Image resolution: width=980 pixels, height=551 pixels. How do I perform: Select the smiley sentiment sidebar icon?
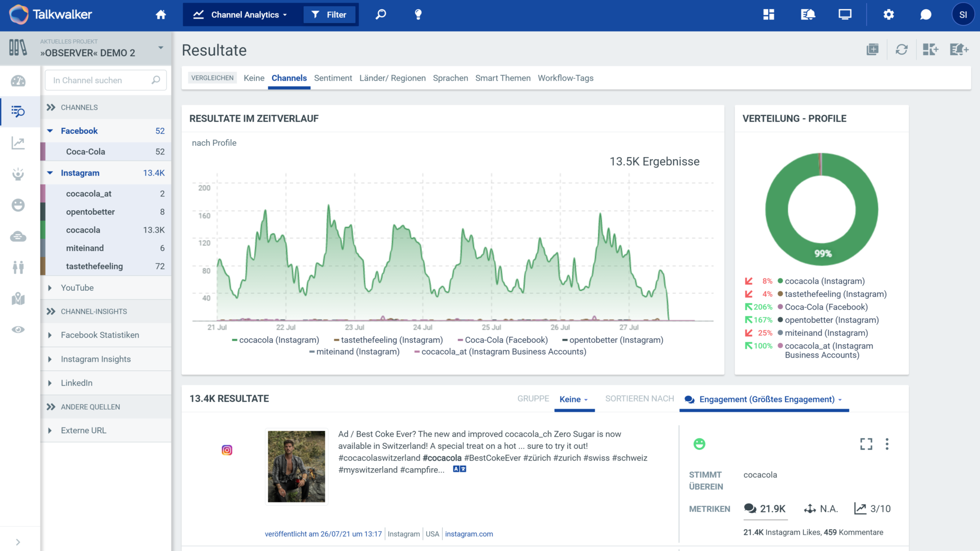point(18,205)
